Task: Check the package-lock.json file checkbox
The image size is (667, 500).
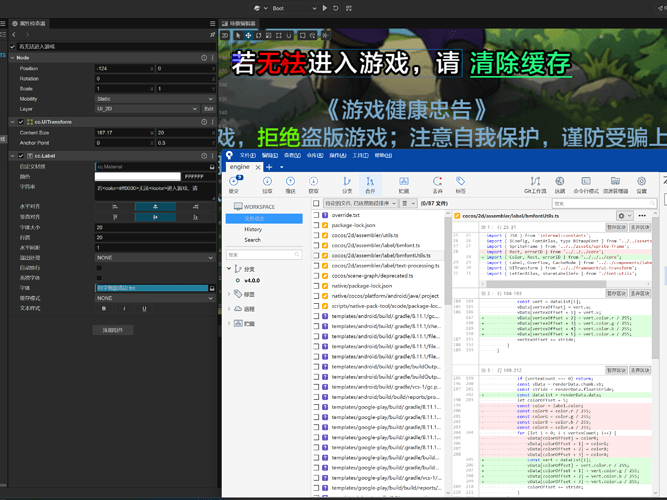Action: (316, 226)
